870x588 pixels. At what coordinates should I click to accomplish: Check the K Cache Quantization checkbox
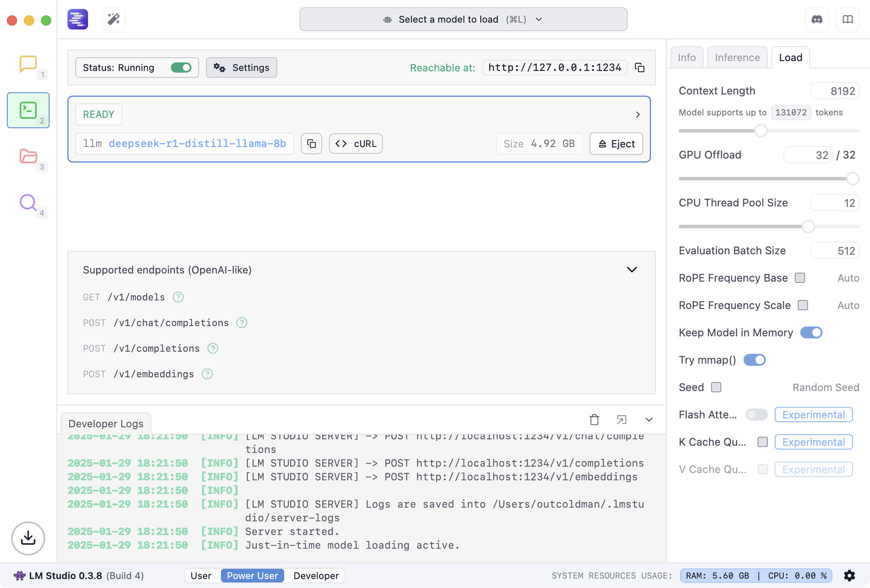(x=763, y=442)
